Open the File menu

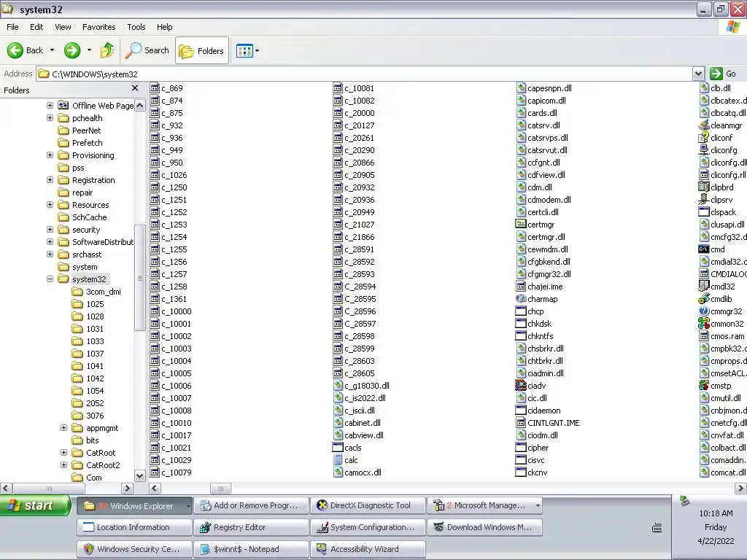[x=13, y=27]
